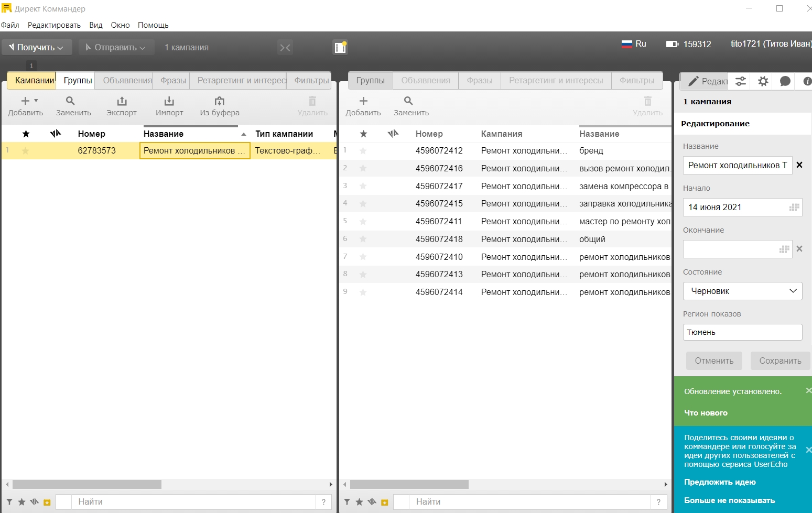
Task: Switch to Группы tab in left panel
Action: [x=78, y=80]
